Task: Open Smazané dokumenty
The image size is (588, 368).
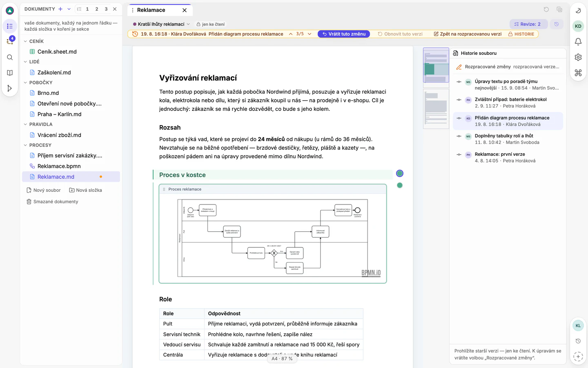Action: pyautogui.click(x=52, y=202)
